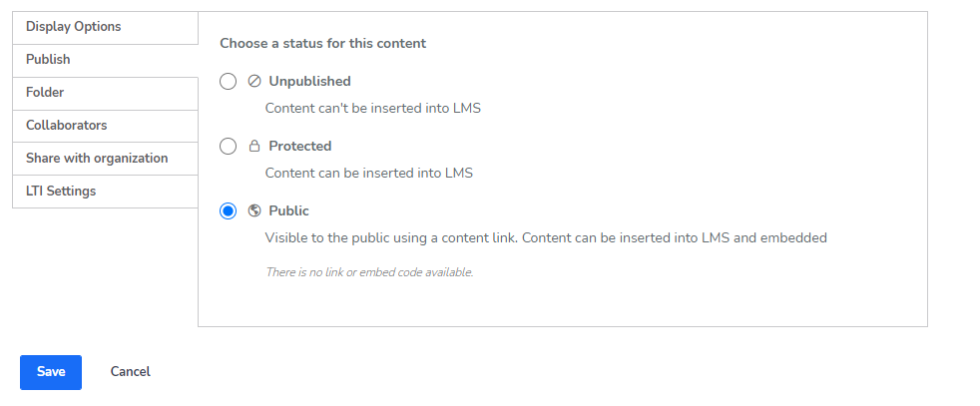980x406 pixels.
Task: Click the bold Public label text
Action: [288, 211]
